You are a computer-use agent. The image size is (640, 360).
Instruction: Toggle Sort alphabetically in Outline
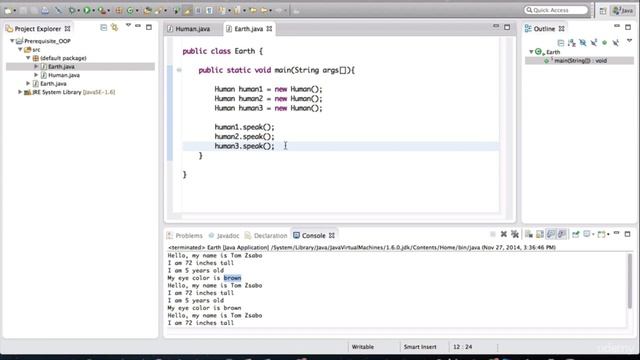(571, 42)
